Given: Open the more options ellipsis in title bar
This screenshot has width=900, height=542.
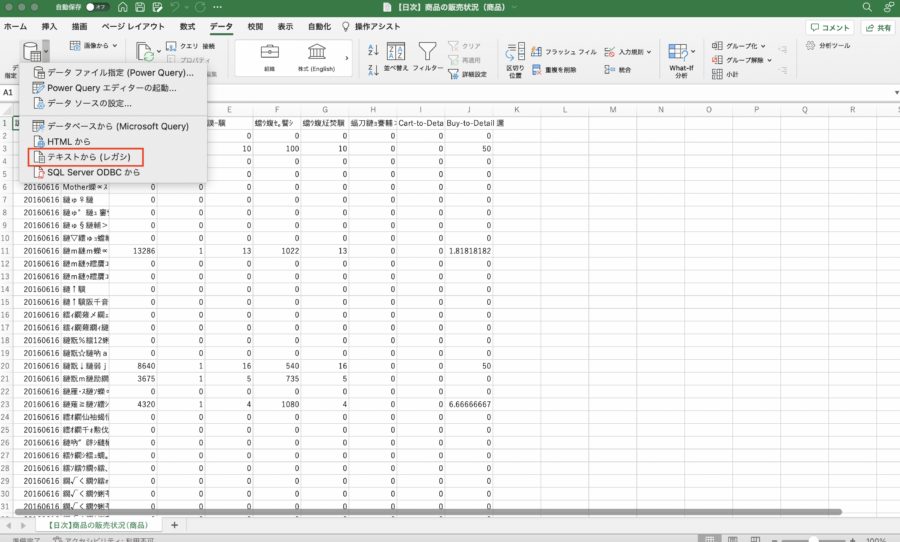Looking at the screenshot, I should tap(218, 7).
